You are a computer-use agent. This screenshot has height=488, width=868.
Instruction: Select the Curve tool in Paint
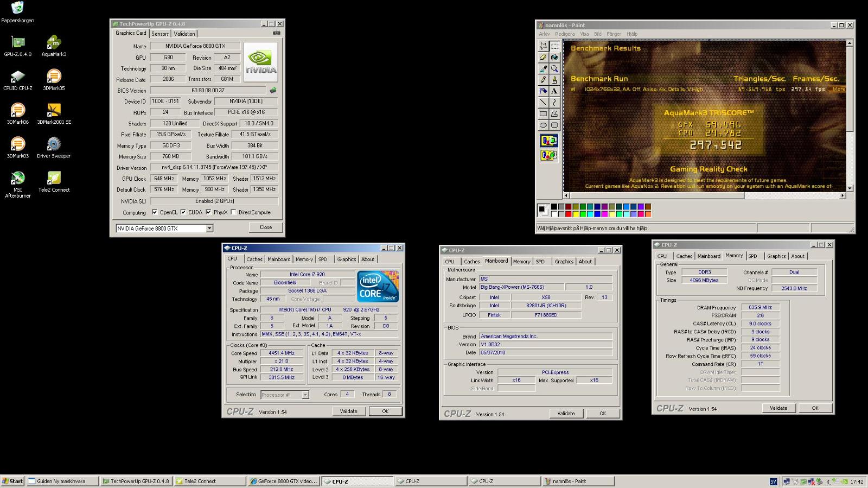coord(554,102)
